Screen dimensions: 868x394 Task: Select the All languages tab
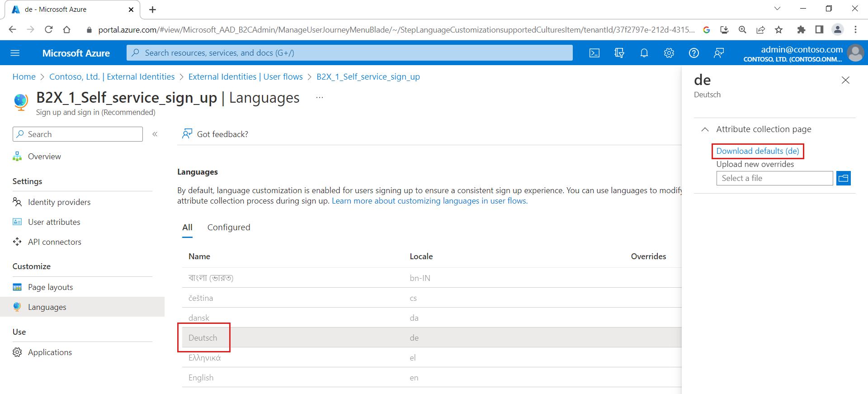coord(187,228)
